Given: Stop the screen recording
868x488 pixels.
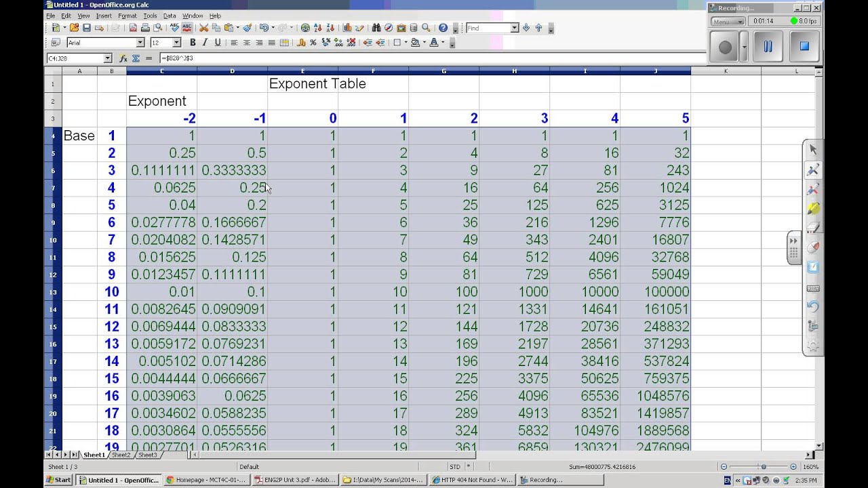Looking at the screenshot, I should pyautogui.click(x=804, y=47).
